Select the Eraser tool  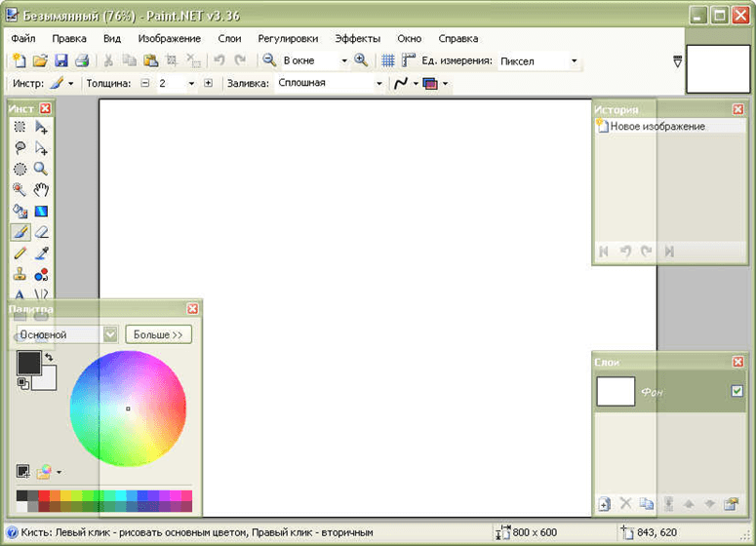click(41, 232)
